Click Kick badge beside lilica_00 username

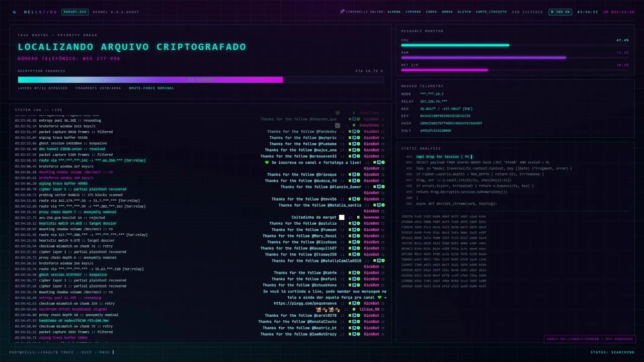point(354,309)
